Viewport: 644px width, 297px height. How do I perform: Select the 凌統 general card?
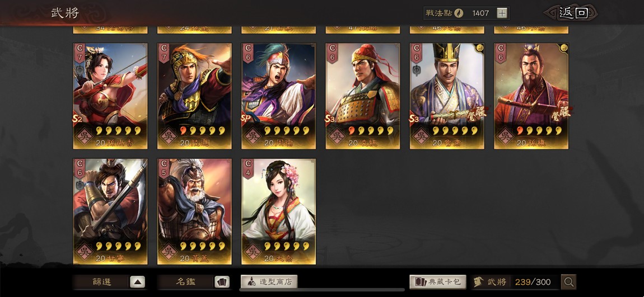pyautogui.click(x=363, y=96)
